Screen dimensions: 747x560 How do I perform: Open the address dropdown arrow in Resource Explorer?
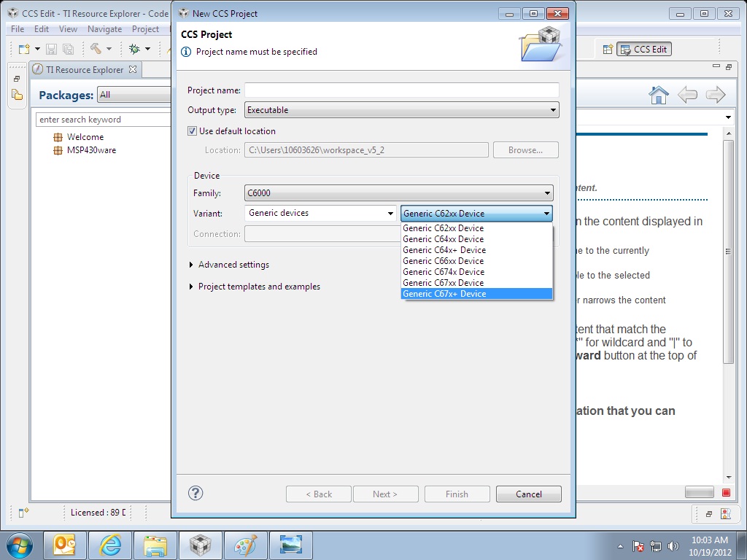[728, 117]
